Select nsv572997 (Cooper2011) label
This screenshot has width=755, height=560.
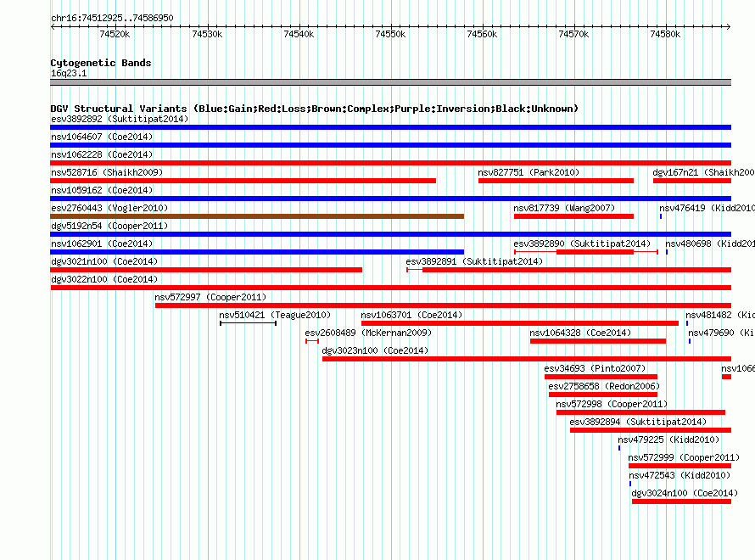[210, 297]
